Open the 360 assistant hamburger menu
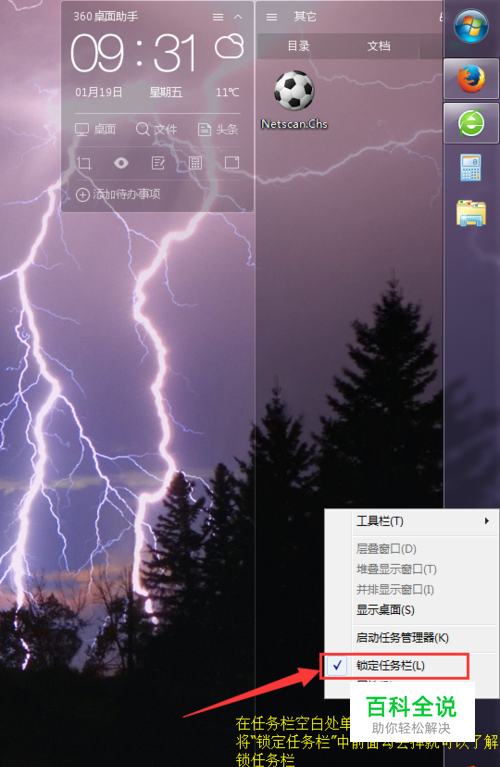 [x=218, y=17]
